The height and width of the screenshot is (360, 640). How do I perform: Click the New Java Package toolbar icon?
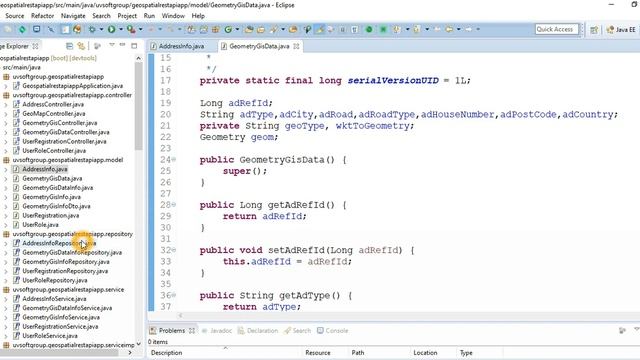pyautogui.click(x=216, y=29)
